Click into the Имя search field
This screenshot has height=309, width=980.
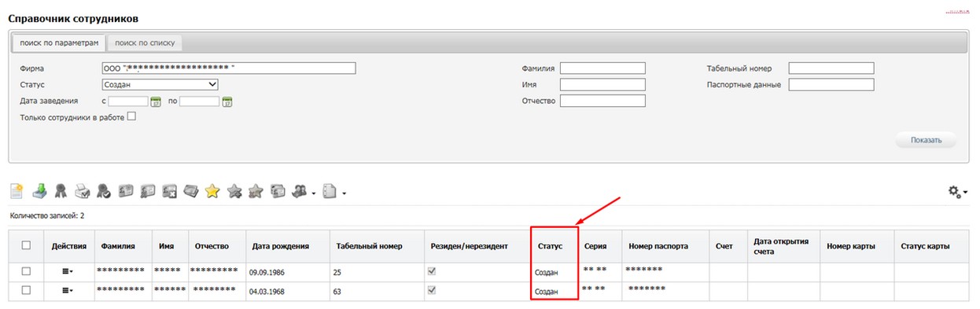tap(602, 85)
